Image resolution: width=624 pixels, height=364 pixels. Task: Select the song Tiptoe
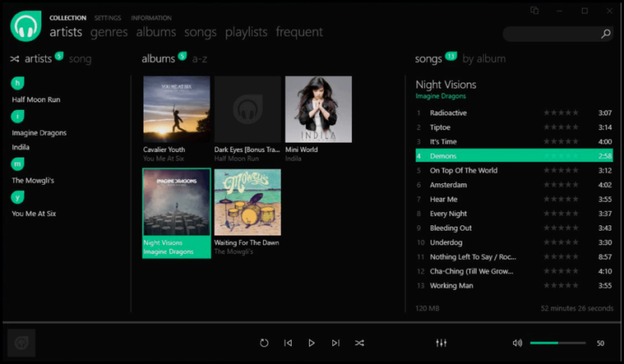click(x=514, y=127)
